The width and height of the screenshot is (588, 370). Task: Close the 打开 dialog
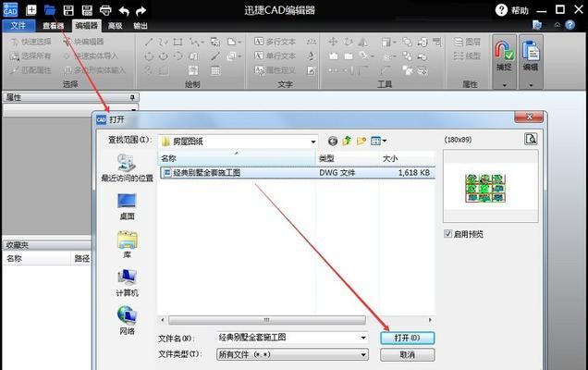(529, 117)
